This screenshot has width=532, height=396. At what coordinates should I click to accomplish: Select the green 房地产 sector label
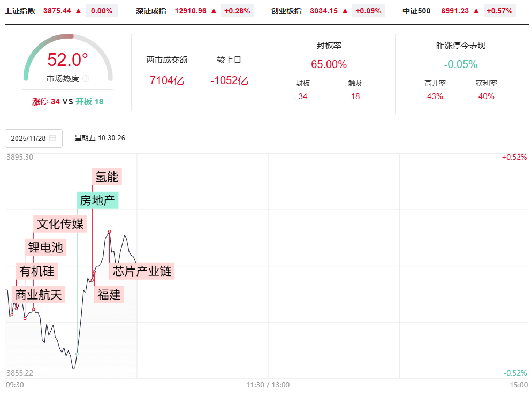pyautogui.click(x=97, y=200)
